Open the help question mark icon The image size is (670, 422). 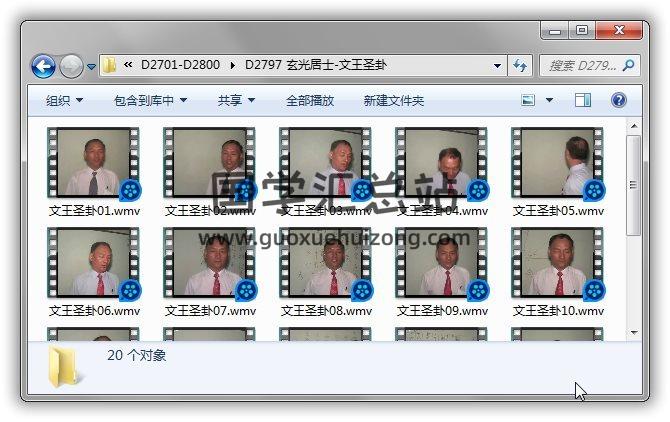(x=618, y=101)
